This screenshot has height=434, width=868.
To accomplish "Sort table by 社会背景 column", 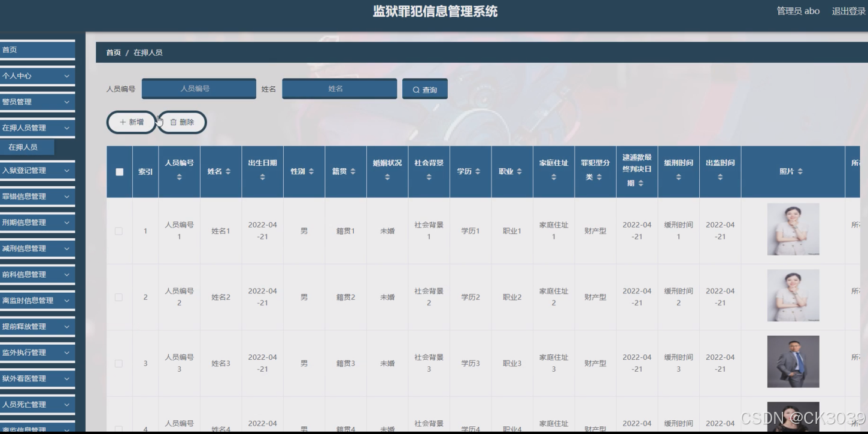I will coord(429,177).
